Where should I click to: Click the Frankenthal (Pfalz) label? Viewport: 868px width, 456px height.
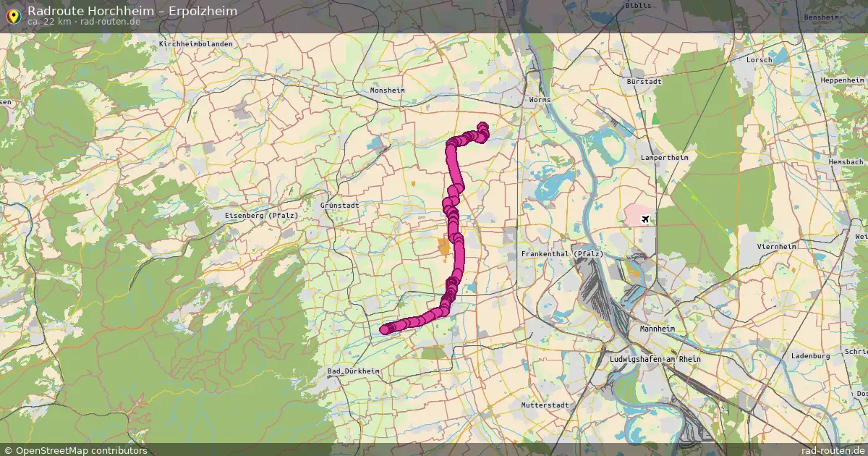click(562, 254)
